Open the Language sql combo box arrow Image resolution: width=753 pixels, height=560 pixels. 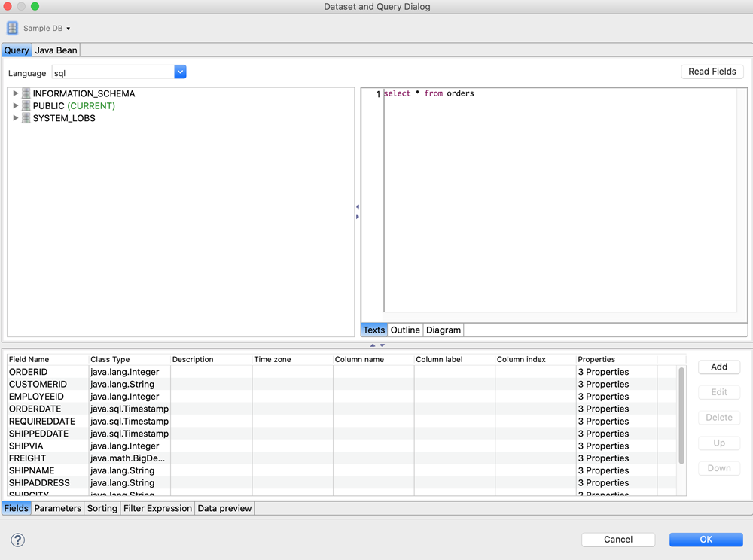(x=180, y=72)
